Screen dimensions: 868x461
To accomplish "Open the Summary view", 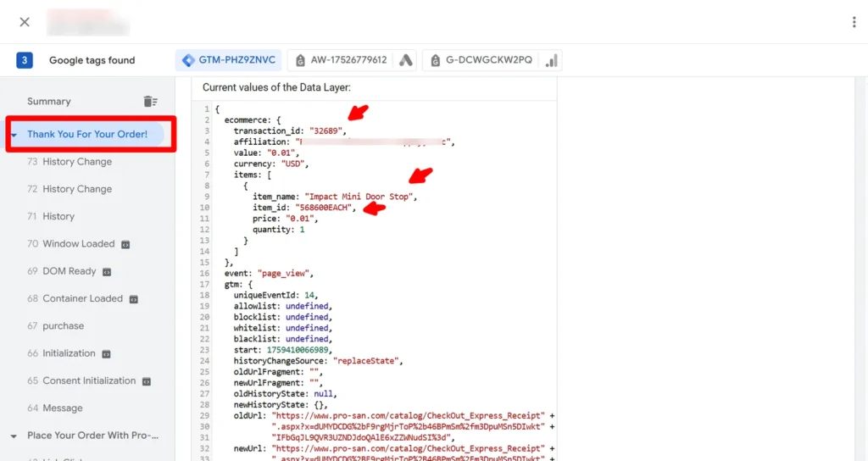I will coord(48,102).
